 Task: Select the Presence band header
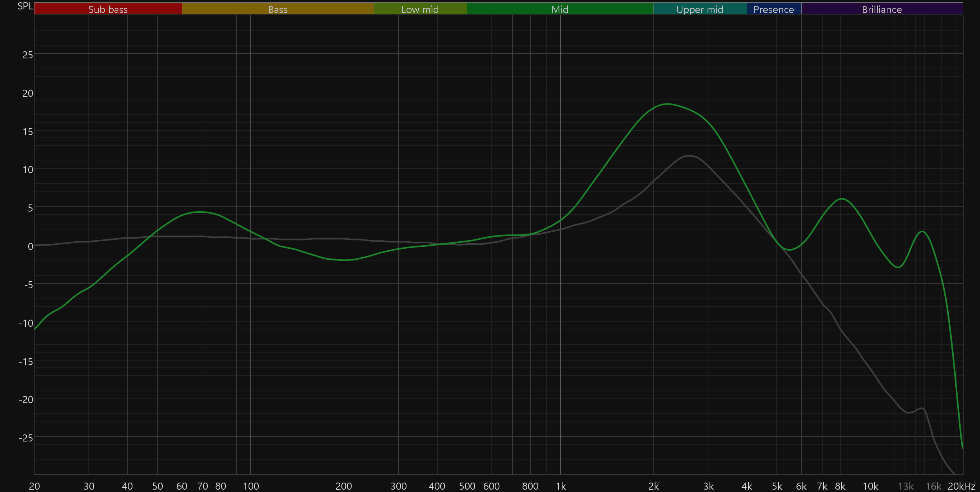pyautogui.click(x=773, y=9)
